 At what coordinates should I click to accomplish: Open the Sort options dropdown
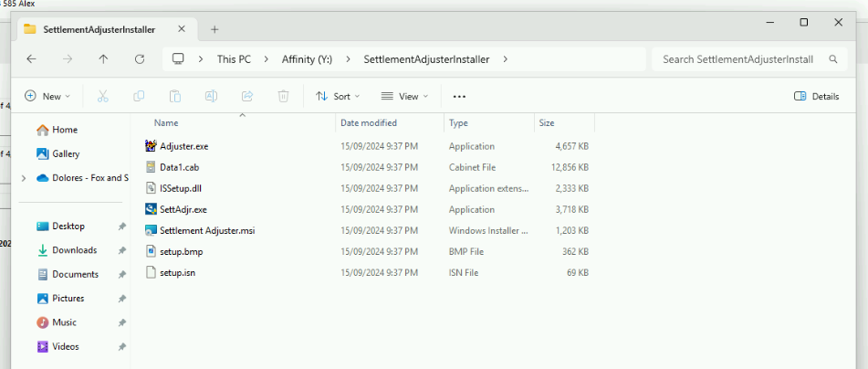337,96
